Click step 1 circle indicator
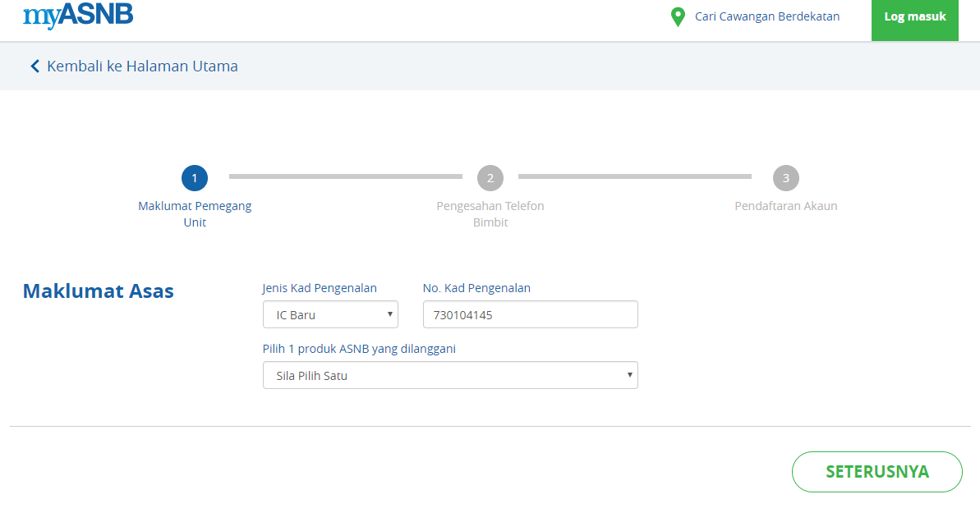The image size is (980, 508). 195,177
